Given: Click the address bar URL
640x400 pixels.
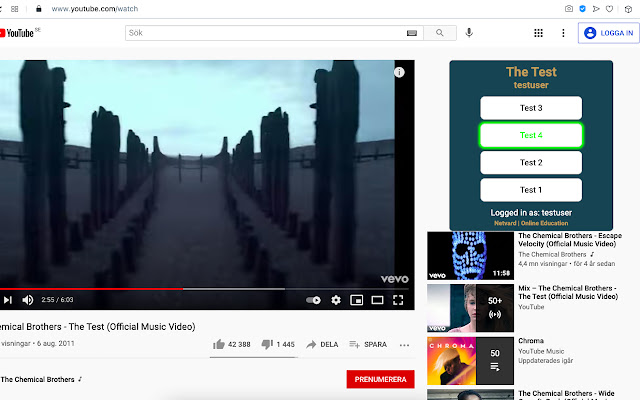Looking at the screenshot, I should coord(95,9).
